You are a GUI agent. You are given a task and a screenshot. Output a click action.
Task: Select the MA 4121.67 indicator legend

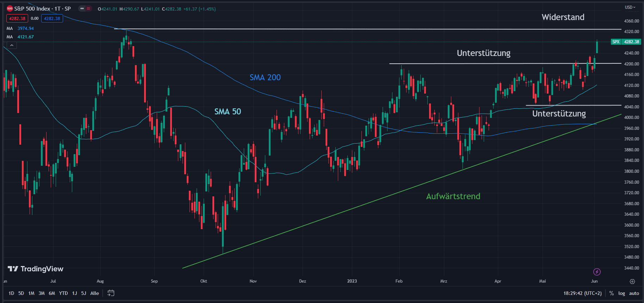(20, 37)
